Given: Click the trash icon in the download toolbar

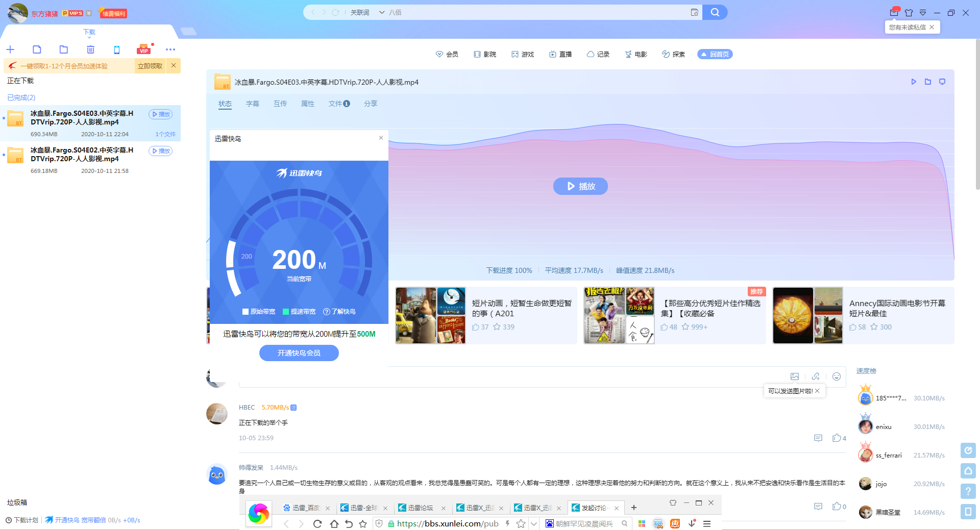Looking at the screenshot, I should [x=90, y=49].
